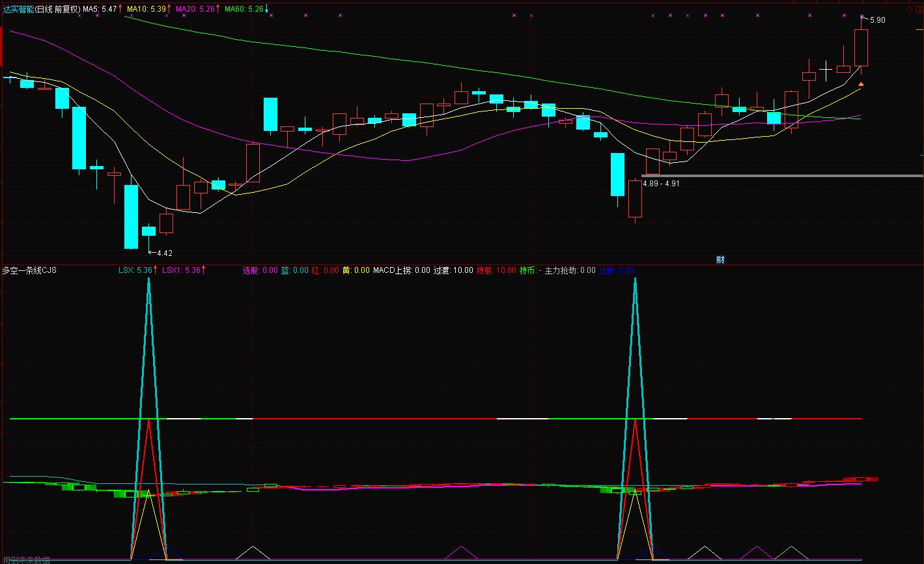Select the 达实智能 stock name label
This screenshot has height=564, width=924.
[18, 9]
